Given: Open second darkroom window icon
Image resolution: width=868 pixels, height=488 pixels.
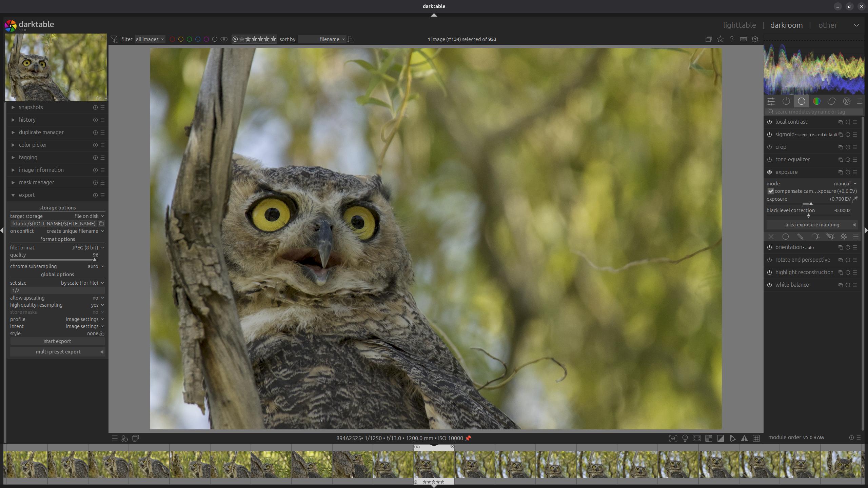Looking at the screenshot, I should click(x=135, y=439).
